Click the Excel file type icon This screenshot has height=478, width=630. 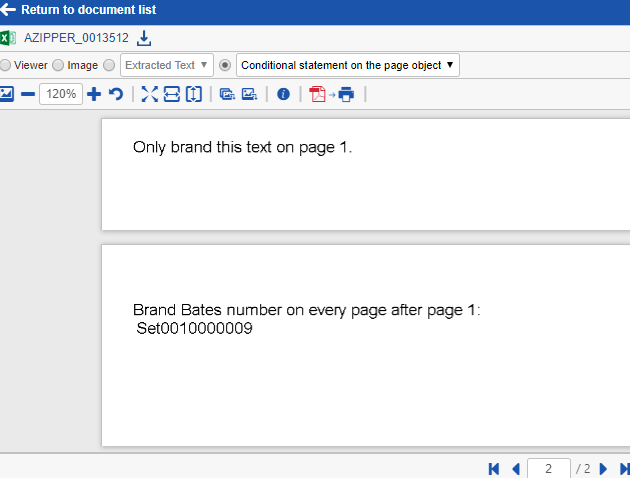[x=8, y=38]
